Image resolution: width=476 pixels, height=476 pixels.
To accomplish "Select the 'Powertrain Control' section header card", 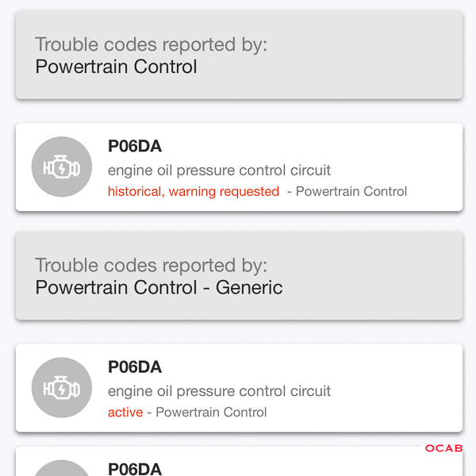I will pyautogui.click(x=240, y=55).
